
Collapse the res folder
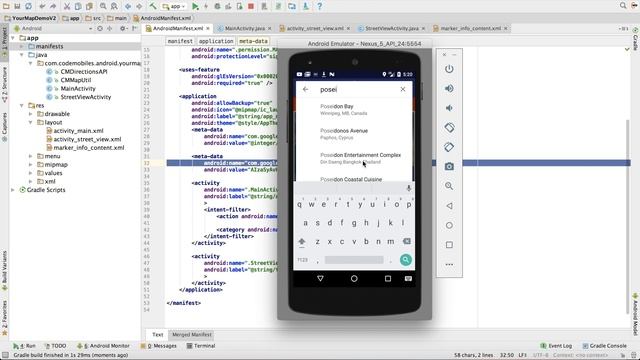point(22,106)
